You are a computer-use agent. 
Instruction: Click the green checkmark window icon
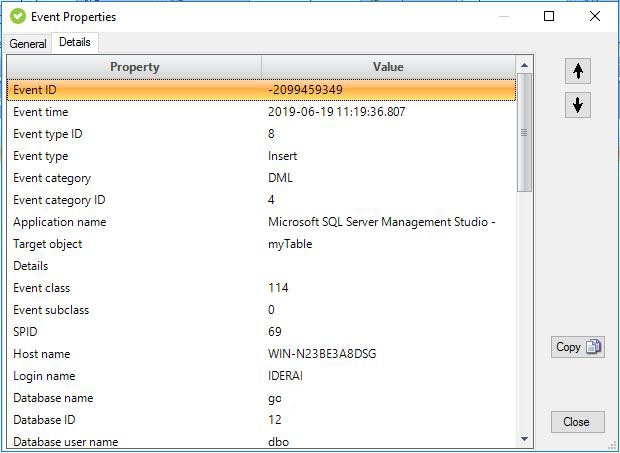(x=17, y=16)
